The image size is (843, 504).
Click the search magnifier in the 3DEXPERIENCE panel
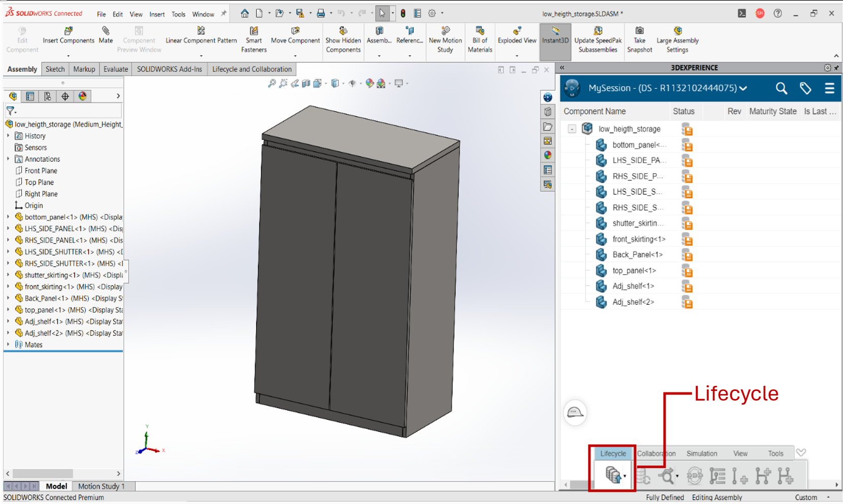(x=781, y=89)
